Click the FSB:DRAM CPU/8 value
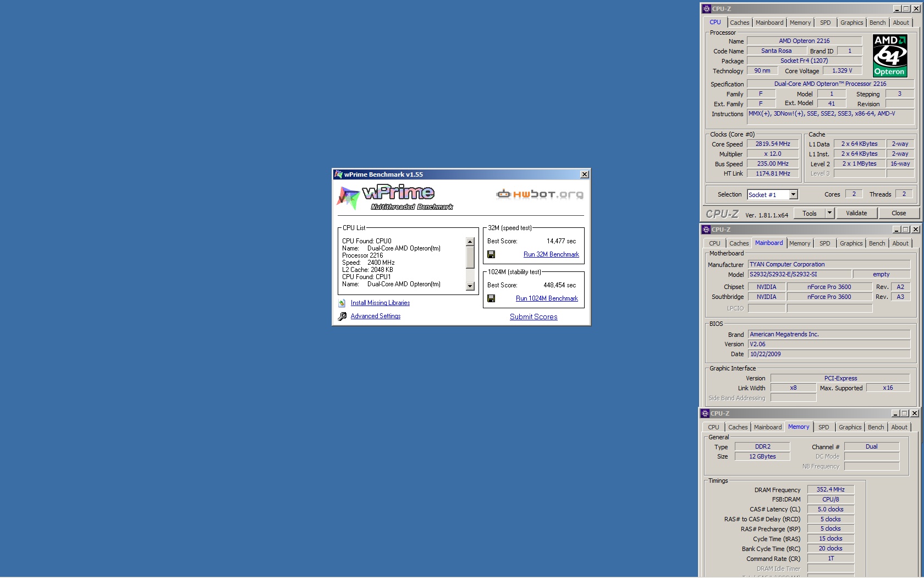Viewport: 924px width, 578px height. click(831, 500)
